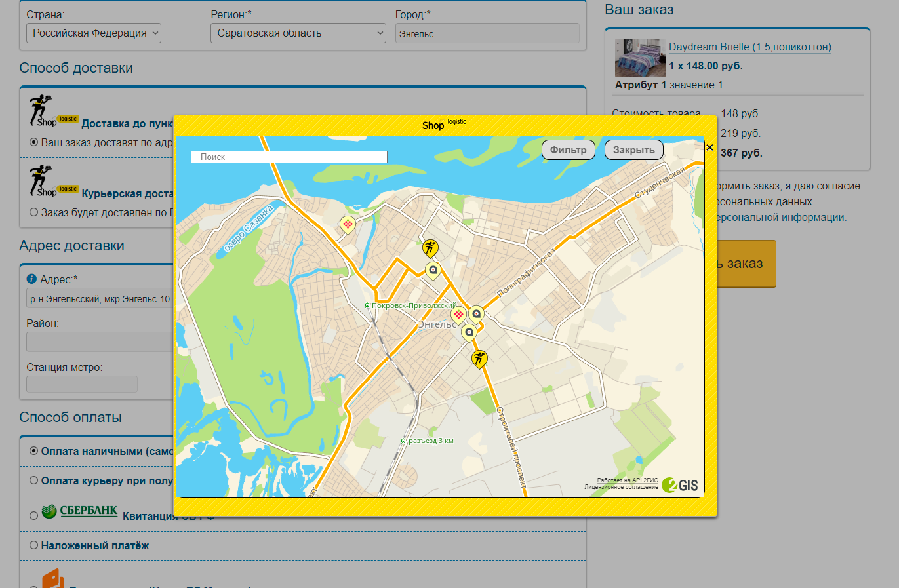Click the 367 руб. total amount
Image resolution: width=899 pixels, height=588 pixels.
click(742, 153)
